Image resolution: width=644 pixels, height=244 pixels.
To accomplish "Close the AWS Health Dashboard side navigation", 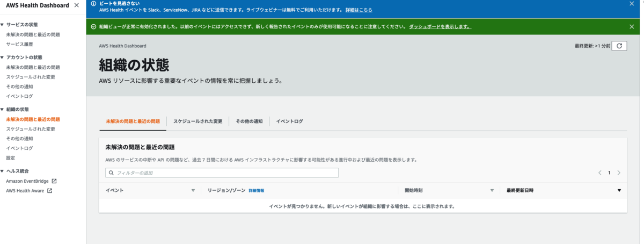I will coord(77,5).
